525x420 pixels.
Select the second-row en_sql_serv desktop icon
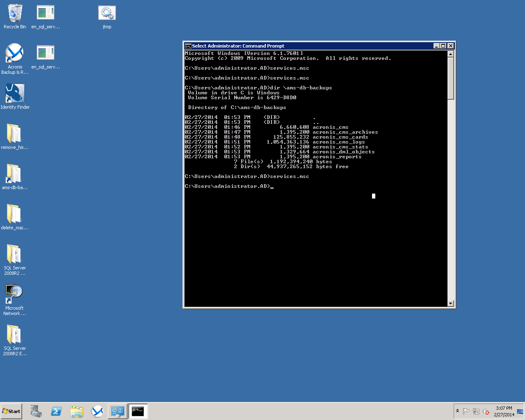(46, 57)
